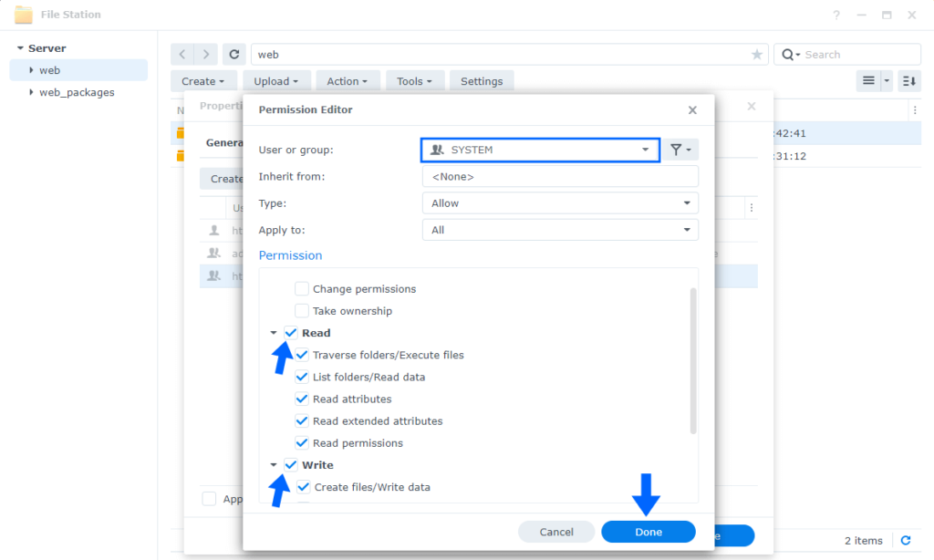Click the back navigation arrow
Viewport: 934px width, 560px height.
[x=182, y=54]
